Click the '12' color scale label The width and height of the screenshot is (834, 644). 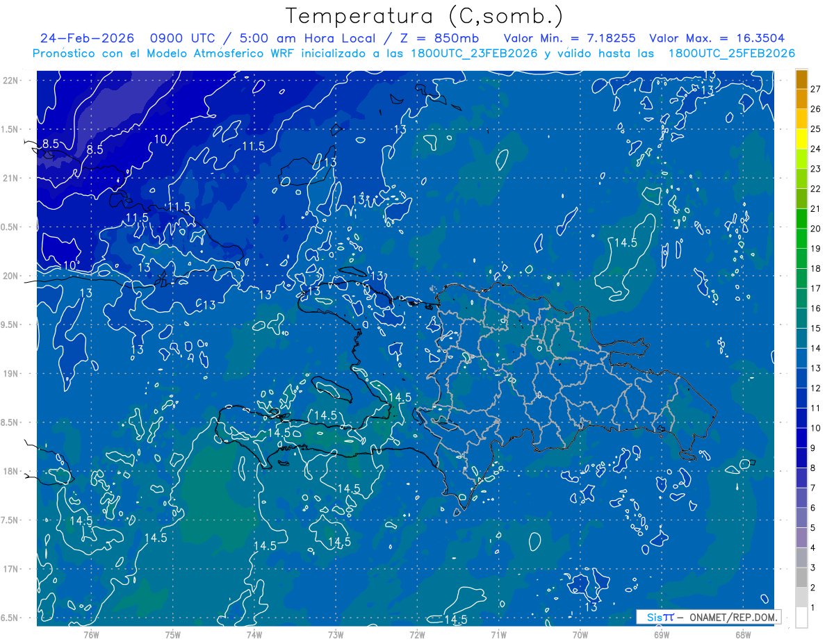816,388
